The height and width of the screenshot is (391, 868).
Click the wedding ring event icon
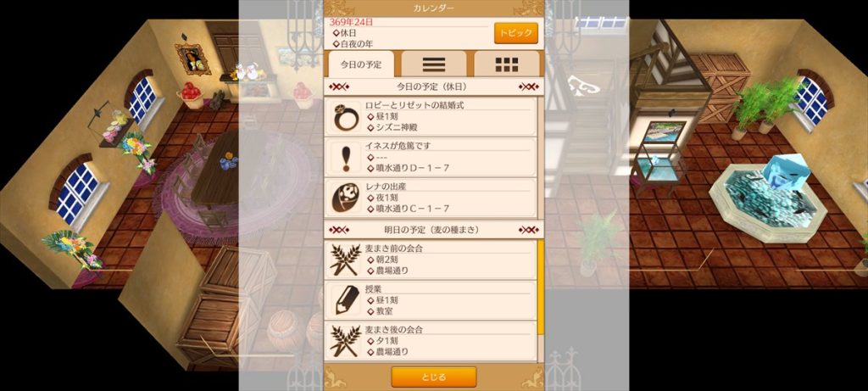click(346, 117)
